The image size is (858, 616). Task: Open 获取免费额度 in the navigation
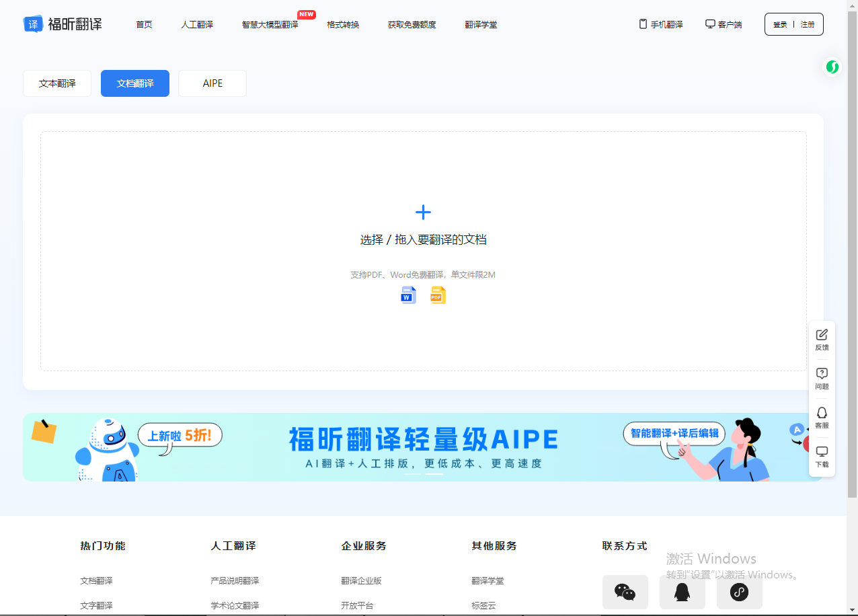(412, 25)
